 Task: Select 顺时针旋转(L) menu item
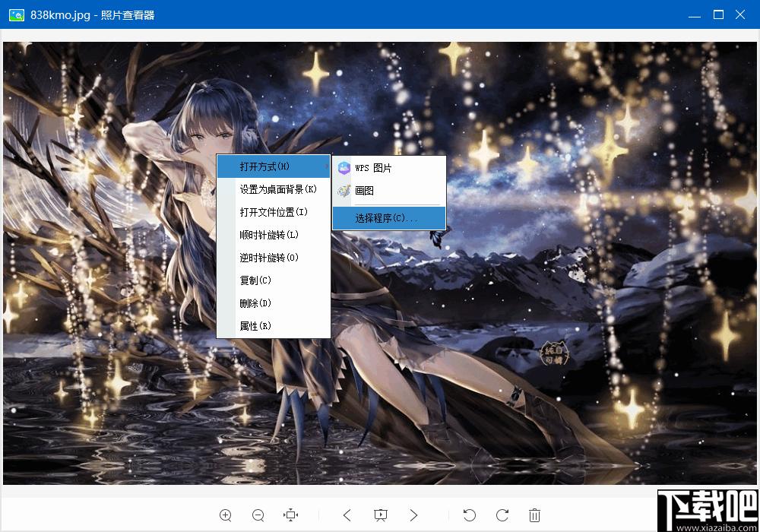(x=274, y=235)
